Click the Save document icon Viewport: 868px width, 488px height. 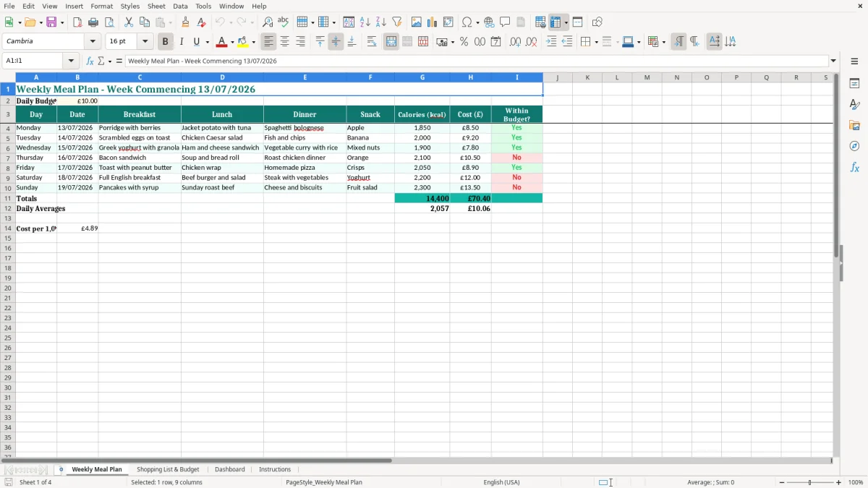click(51, 22)
